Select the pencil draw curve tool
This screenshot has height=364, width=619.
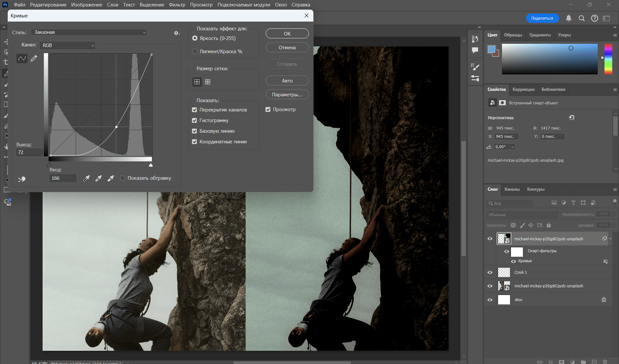tap(34, 58)
